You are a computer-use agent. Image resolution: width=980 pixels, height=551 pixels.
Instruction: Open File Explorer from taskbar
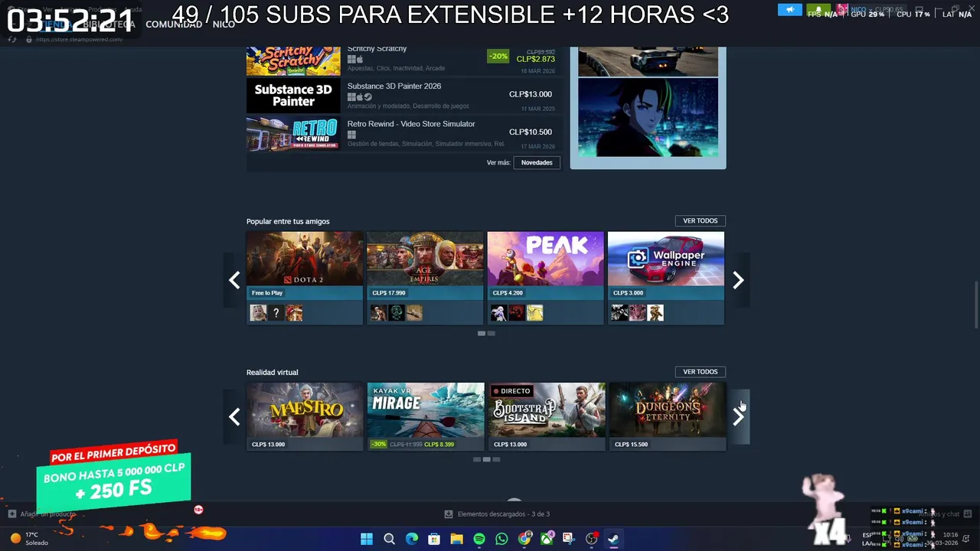pyautogui.click(x=457, y=539)
